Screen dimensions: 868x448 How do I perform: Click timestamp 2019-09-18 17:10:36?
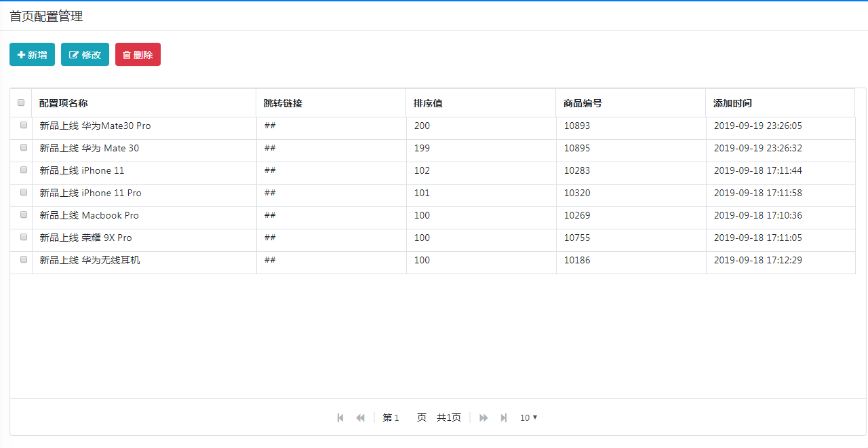click(x=758, y=215)
